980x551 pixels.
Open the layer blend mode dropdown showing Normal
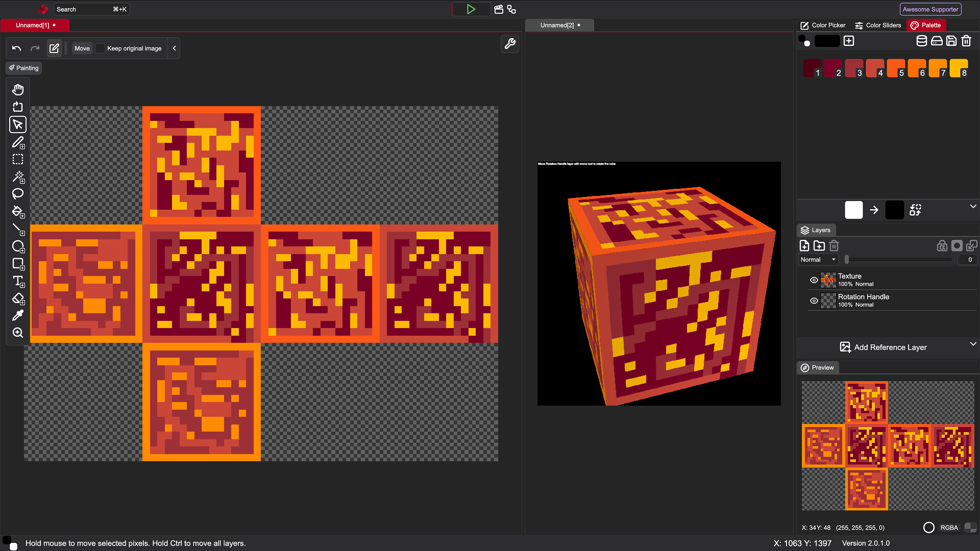[817, 259]
